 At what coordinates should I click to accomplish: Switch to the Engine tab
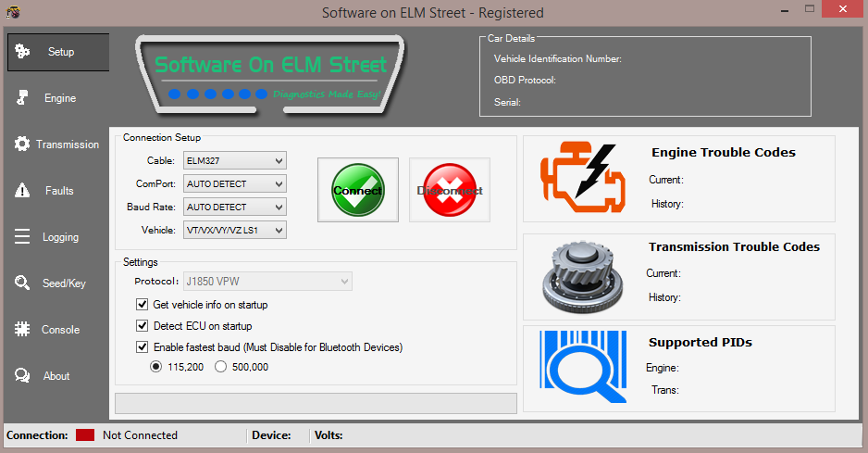[x=60, y=98]
